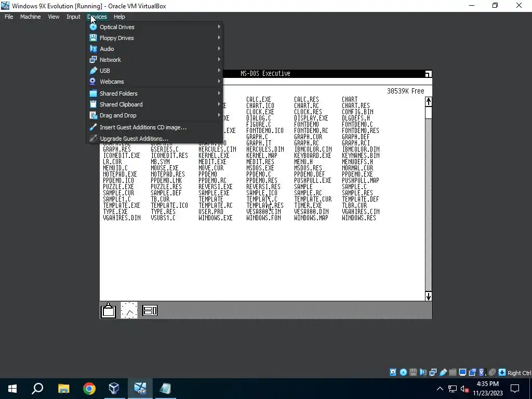Open the minimized icon with three rectangles
The height and width of the screenshot is (399, 532).
click(x=150, y=310)
